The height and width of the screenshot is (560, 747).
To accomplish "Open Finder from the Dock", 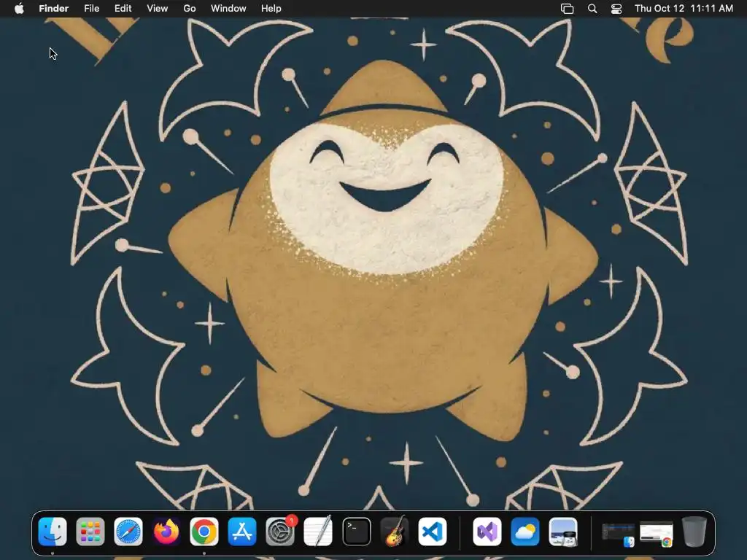I will (53, 531).
